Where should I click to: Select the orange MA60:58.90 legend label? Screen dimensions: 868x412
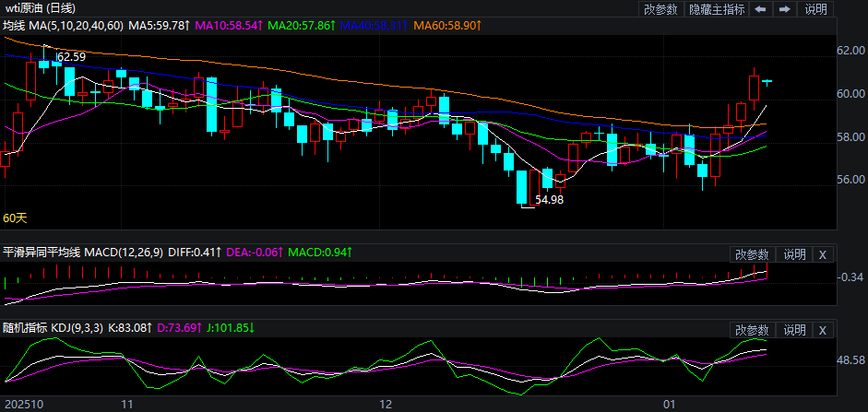coord(449,25)
